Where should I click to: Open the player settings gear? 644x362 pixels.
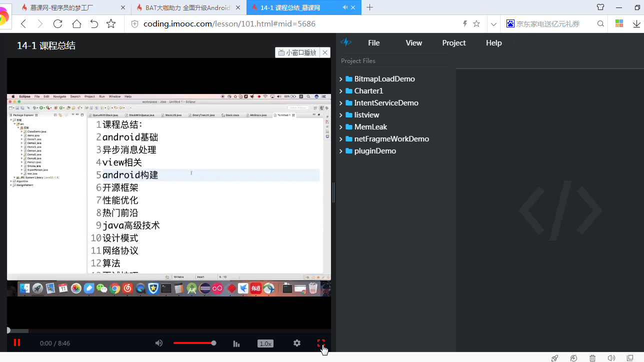297,343
